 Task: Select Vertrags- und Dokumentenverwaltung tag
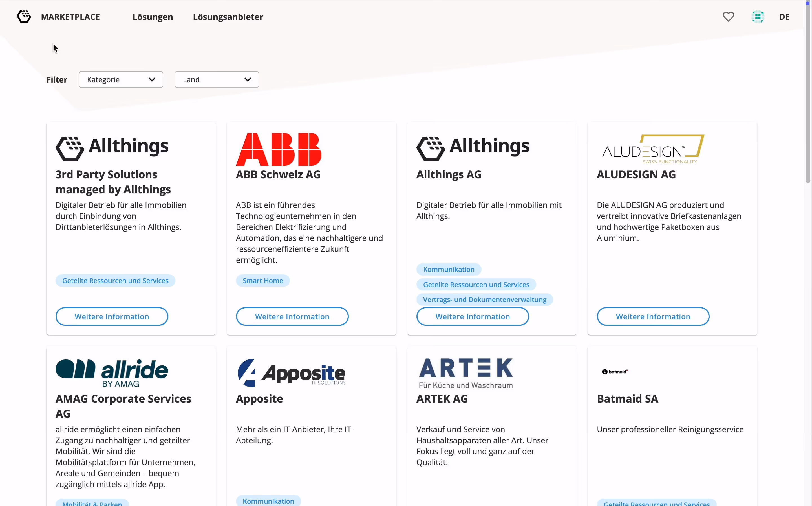coord(484,299)
